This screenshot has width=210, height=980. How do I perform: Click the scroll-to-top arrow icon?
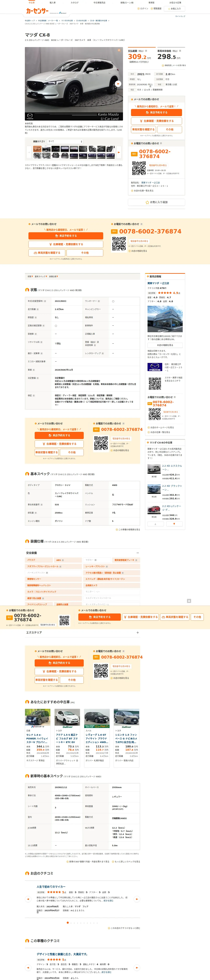189,601
